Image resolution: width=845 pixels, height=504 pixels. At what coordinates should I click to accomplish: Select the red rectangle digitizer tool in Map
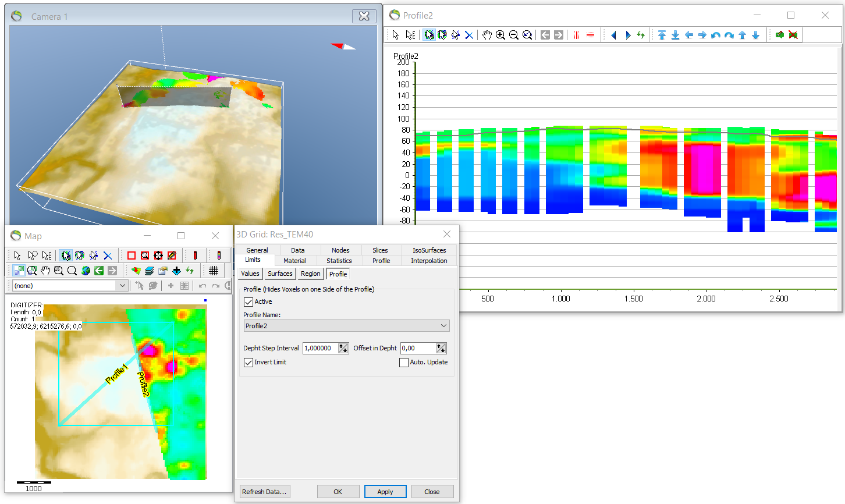(132, 255)
